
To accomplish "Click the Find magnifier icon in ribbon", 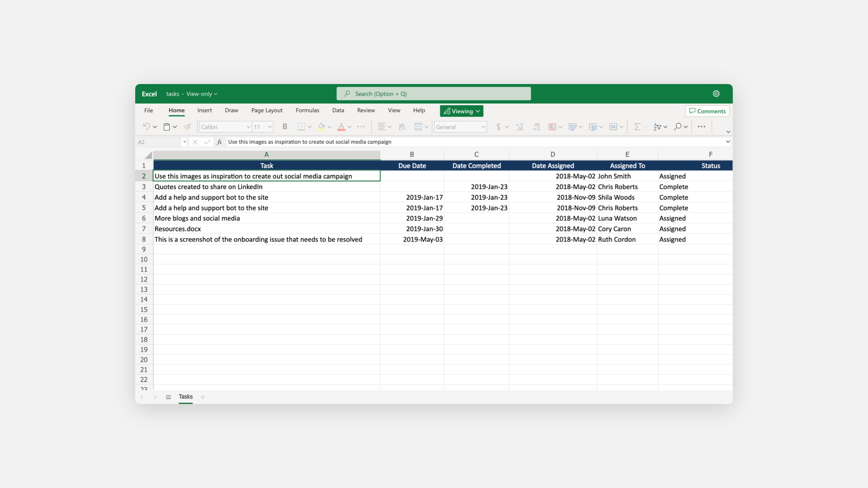I will coord(677,127).
